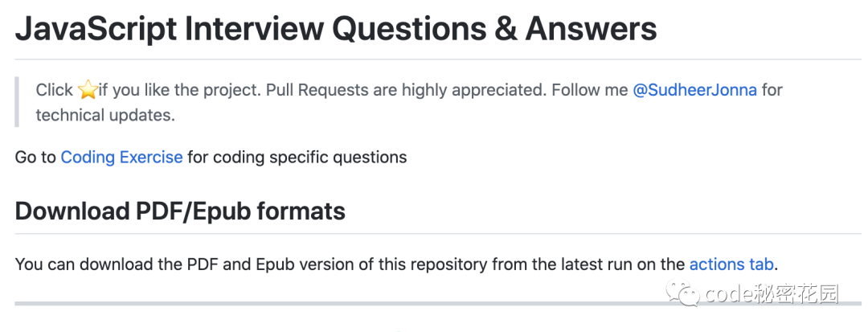The height and width of the screenshot is (332, 868).
Task: Click the gold star emoji
Action: click(x=88, y=90)
